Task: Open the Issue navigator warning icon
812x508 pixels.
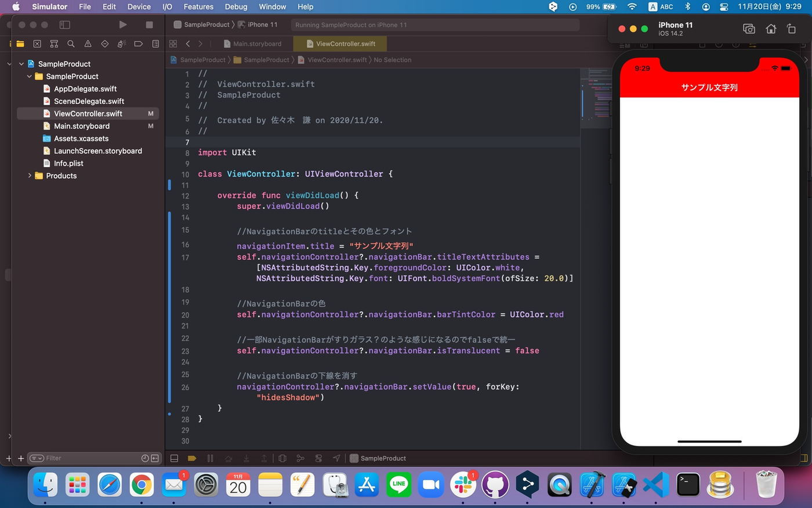Action: click(x=88, y=44)
